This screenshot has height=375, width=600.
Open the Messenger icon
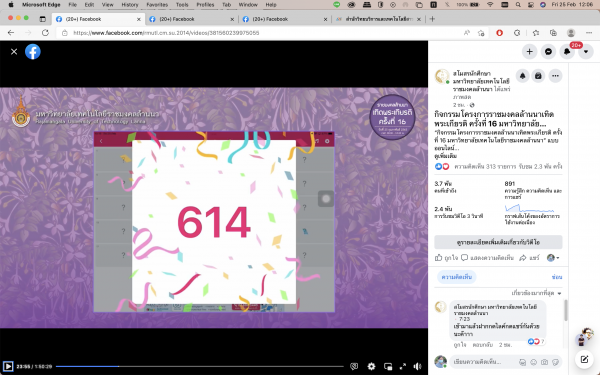tap(548, 52)
